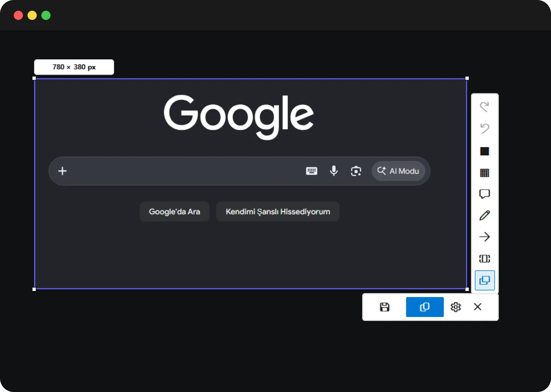Click the top-left selection corner handle
This screenshot has height=392, width=551.
[34, 78]
